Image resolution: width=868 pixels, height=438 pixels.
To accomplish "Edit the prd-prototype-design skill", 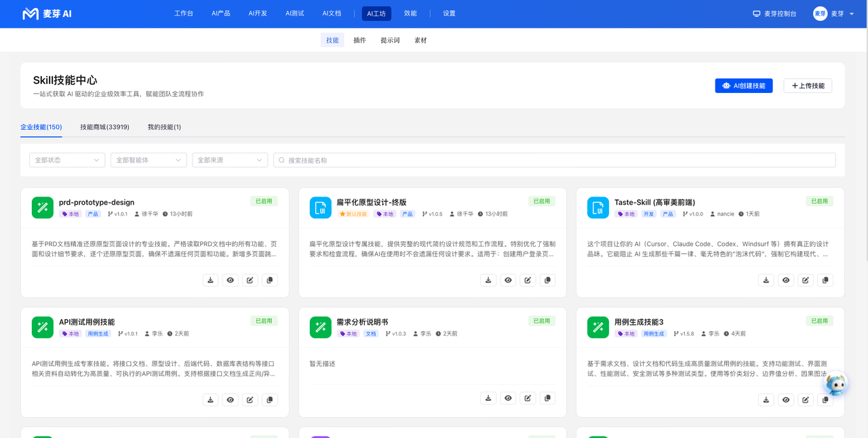I will pos(250,280).
